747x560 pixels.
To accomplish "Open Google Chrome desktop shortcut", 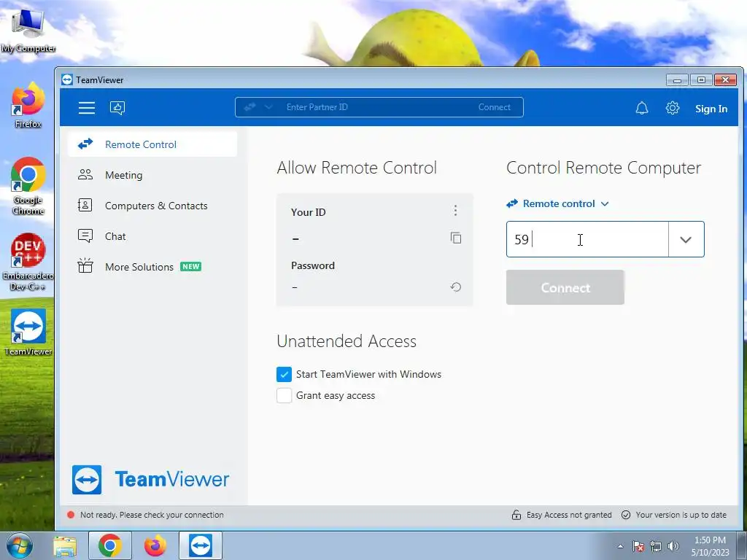I will (x=28, y=186).
